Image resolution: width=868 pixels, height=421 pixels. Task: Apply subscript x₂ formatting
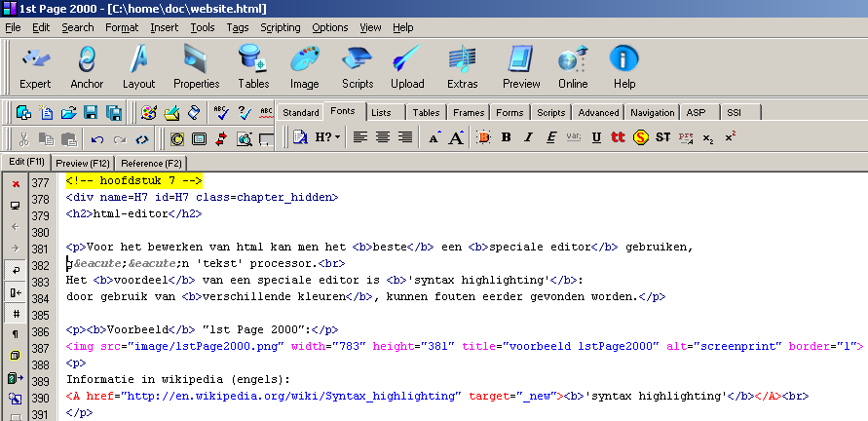[708, 138]
